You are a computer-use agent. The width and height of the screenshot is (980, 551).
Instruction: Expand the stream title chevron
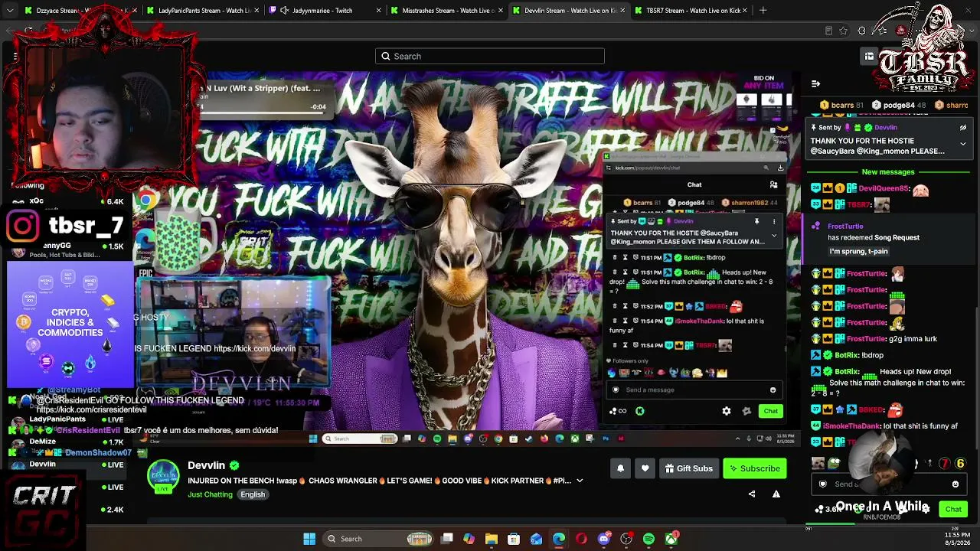pos(580,481)
